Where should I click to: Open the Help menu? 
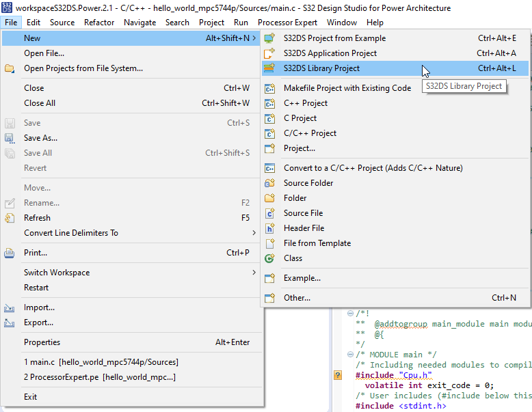375,23
